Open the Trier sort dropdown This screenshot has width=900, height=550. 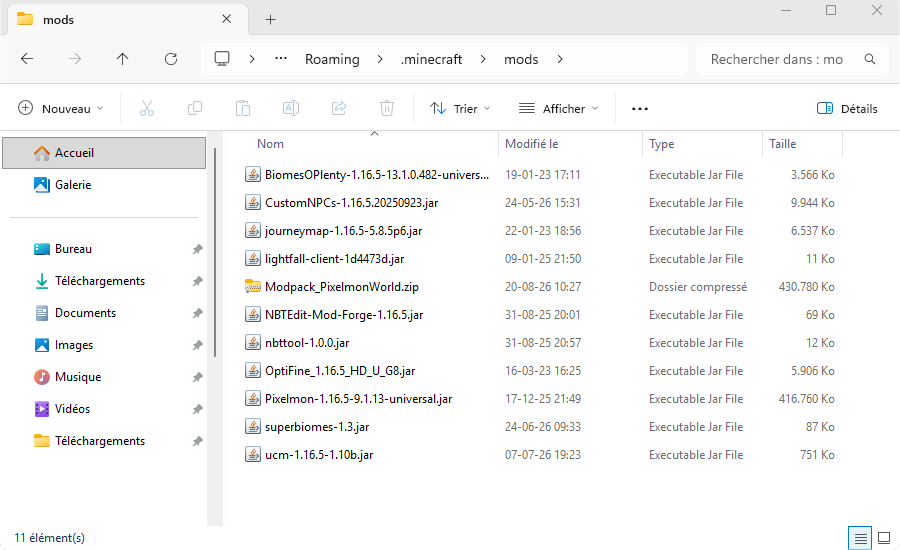click(x=460, y=109)
